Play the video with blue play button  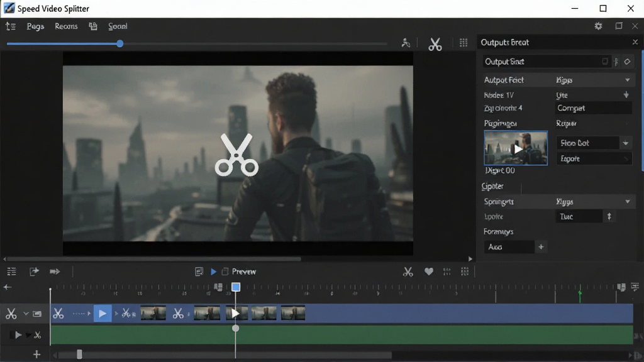[x=214, y=271]
